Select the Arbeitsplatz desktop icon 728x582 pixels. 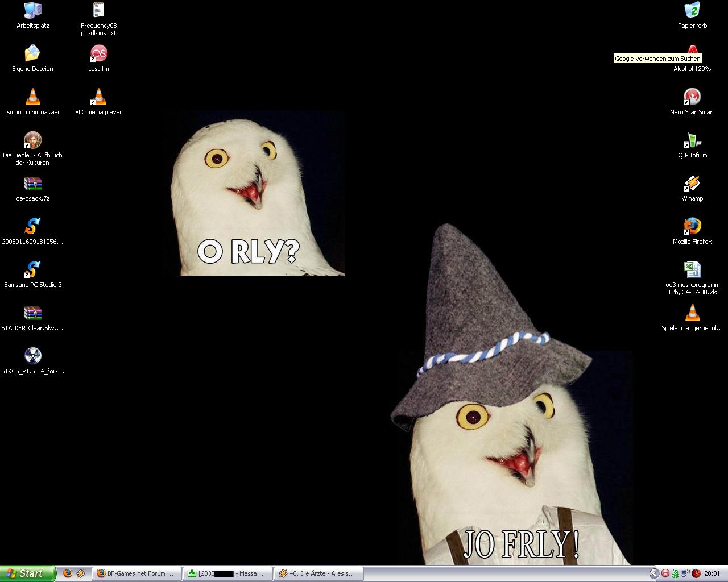33,15
